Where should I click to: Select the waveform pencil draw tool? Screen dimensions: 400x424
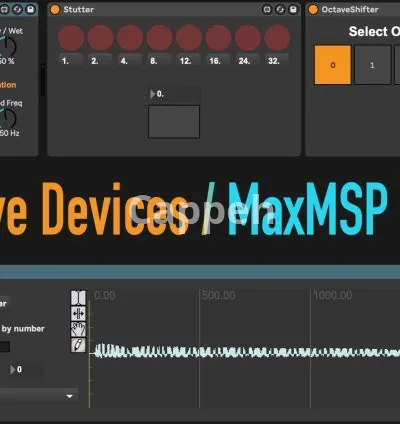click(x=78, y=345)
